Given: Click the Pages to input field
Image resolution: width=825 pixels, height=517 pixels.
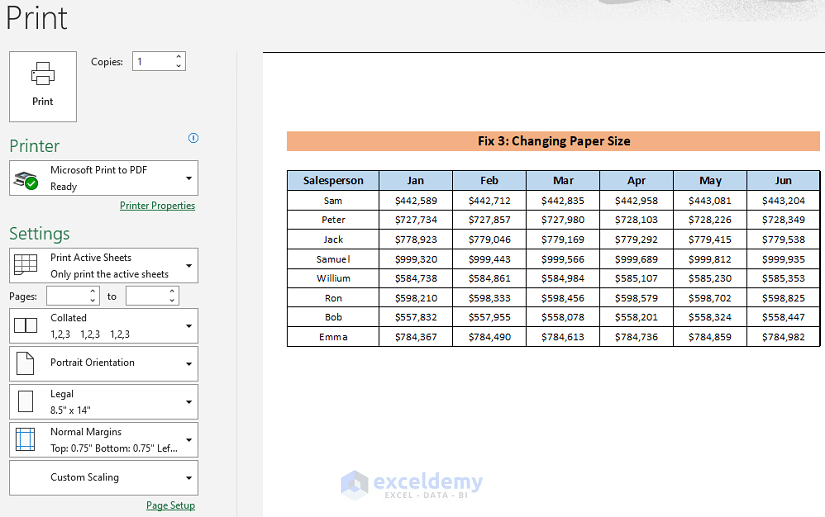Looking at the screenshot, I should pos(146,296).
